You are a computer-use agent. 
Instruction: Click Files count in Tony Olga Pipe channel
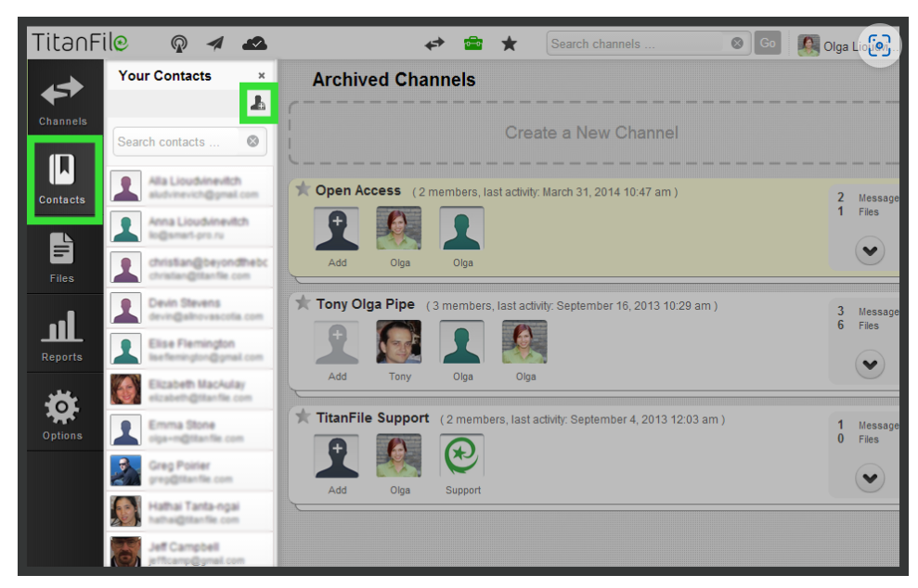tap(859, 326)
